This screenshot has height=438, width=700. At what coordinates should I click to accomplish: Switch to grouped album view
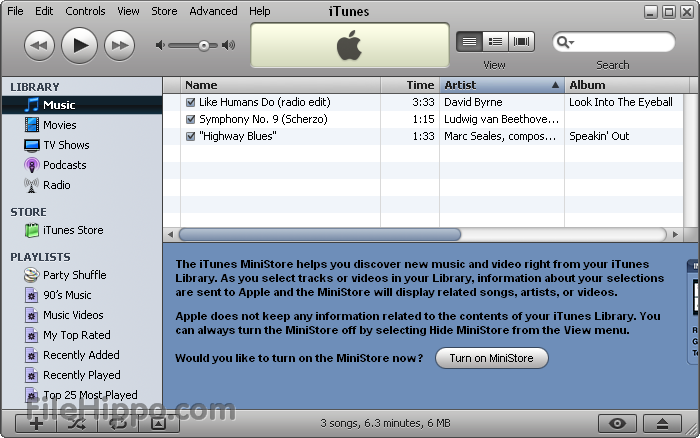click(495, 42)
